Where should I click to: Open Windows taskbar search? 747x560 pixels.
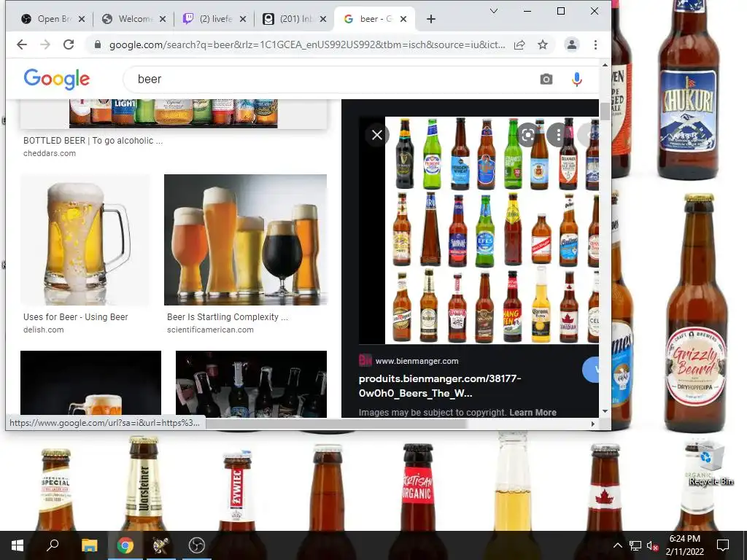point(53,545)
